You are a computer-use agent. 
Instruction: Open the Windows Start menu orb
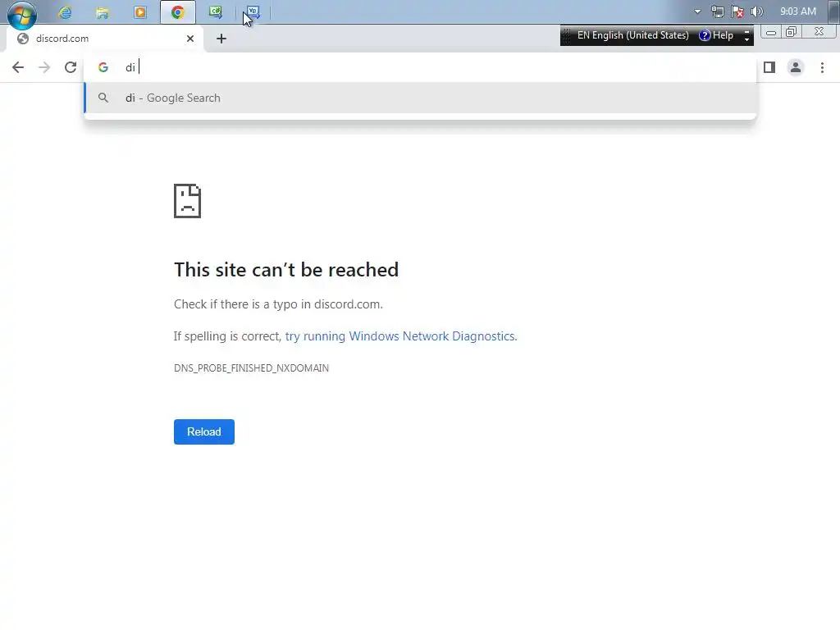(22, 13)
